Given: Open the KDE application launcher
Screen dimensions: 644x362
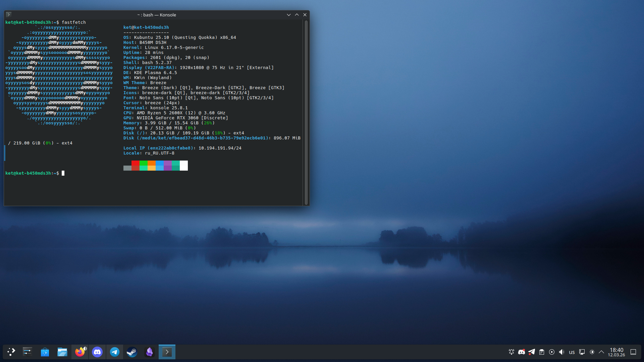Looking at the screenshot, I should [x=11, y=352].
